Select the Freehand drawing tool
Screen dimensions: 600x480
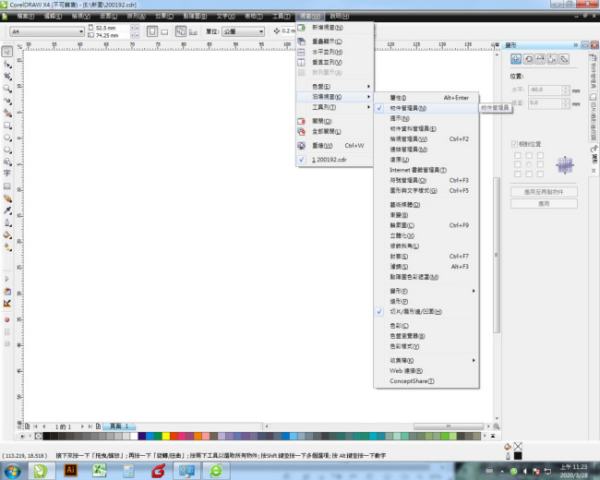7,101
